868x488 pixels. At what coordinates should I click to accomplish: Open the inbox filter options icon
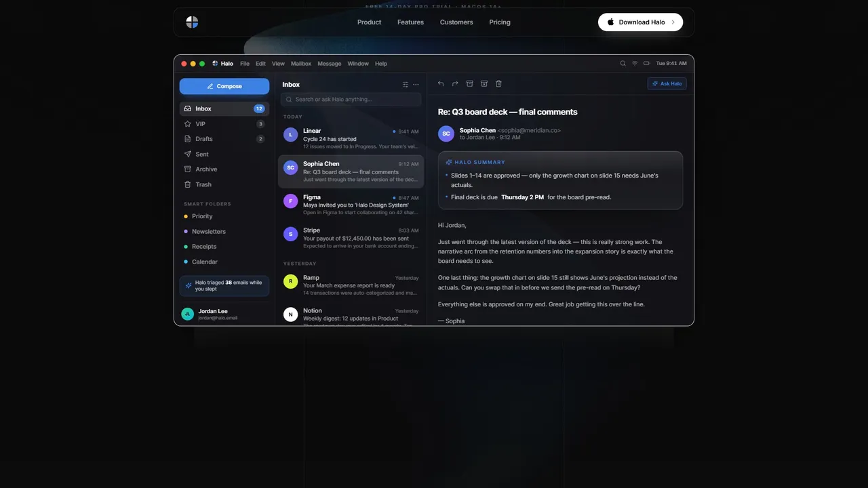coord(406,85)
